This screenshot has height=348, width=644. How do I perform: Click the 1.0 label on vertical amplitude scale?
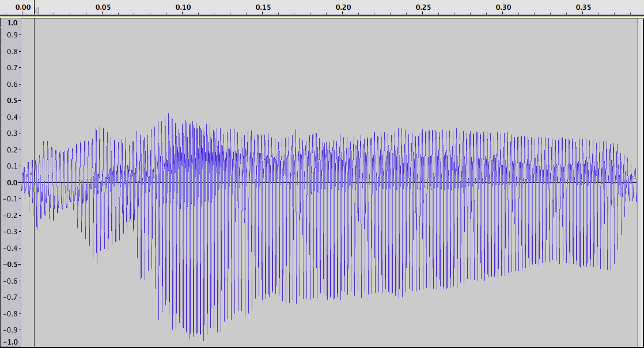(12, 23)
